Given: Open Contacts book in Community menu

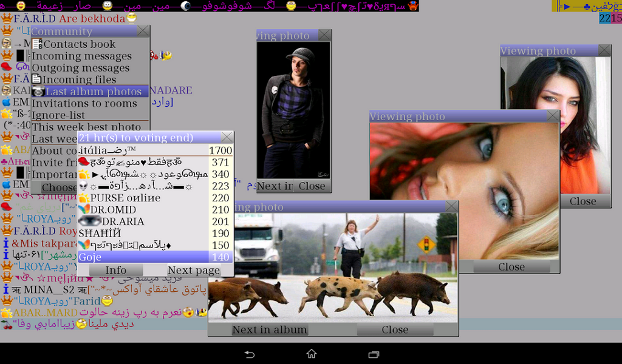Looking at the screenshot, I should pyautogui.click(x=90, y=44).
